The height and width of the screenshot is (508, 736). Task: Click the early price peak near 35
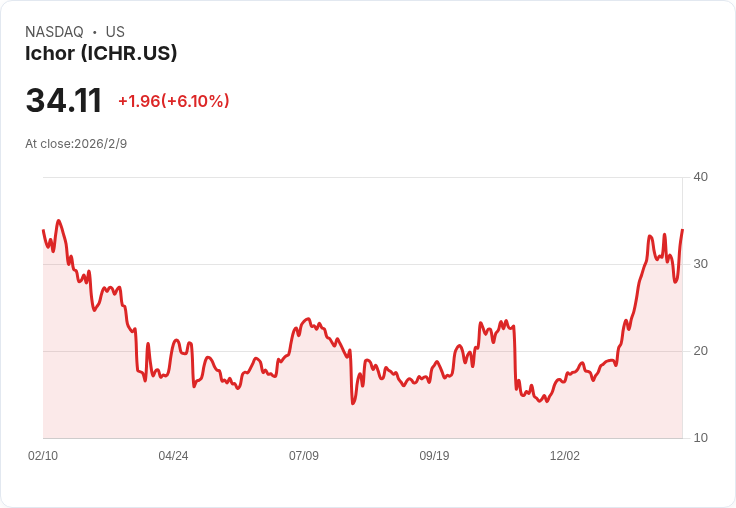[58, 221]
